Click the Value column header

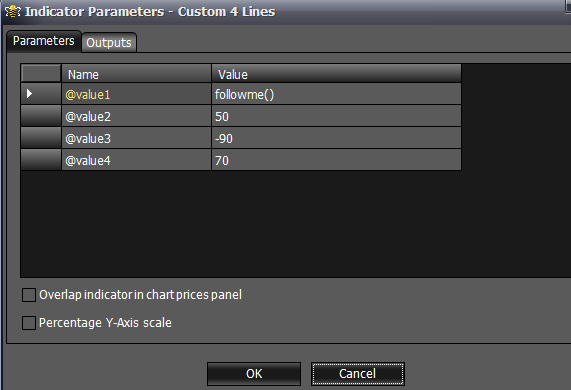click(x=336, y=74)
